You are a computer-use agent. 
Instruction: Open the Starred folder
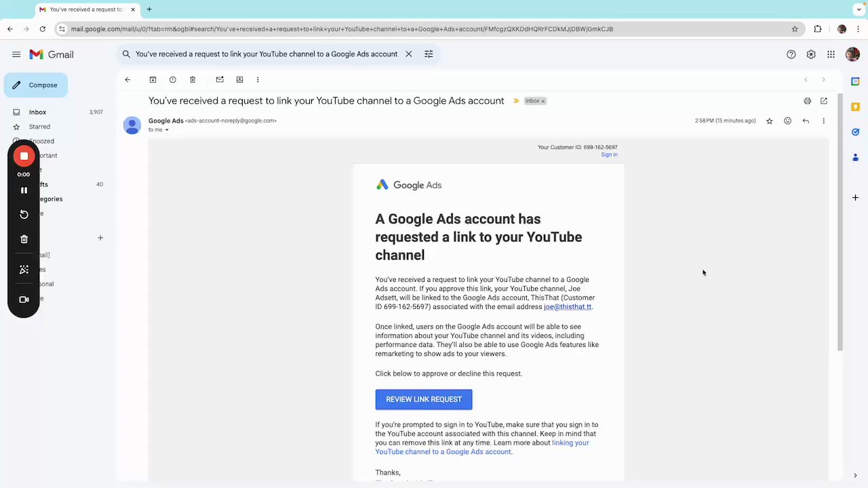click(x=39, y=127)
